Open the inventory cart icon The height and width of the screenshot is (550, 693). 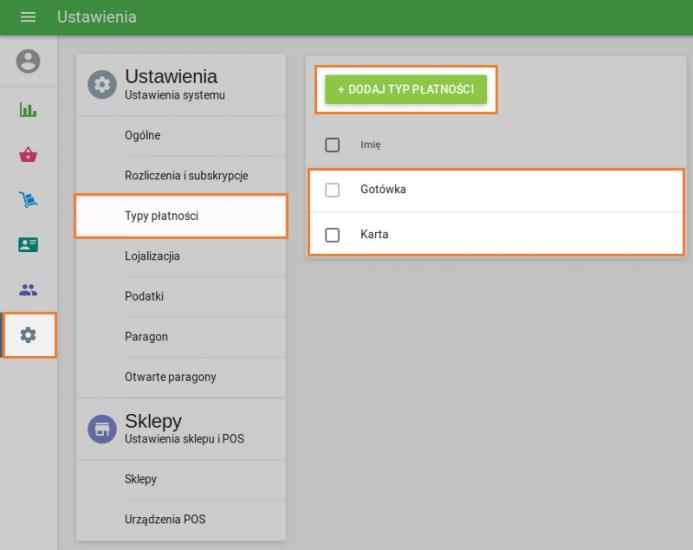(28, 197)
